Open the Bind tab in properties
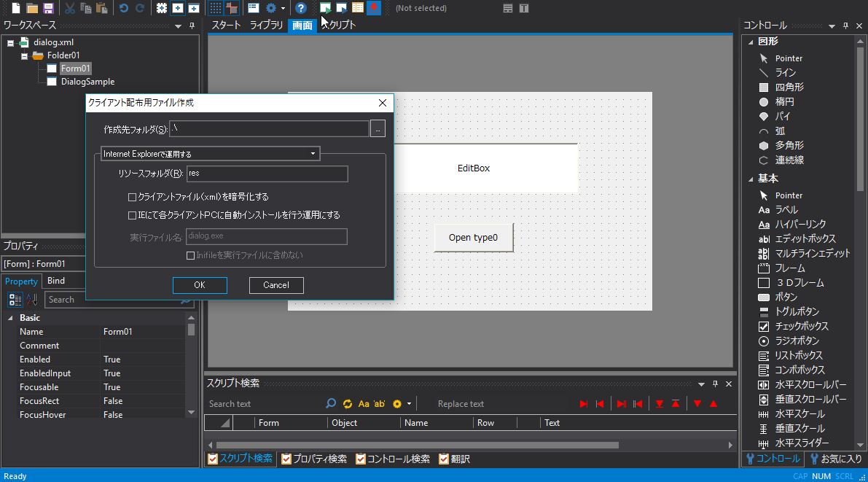This screenshot has height=482, width=868. coord(56,281)
